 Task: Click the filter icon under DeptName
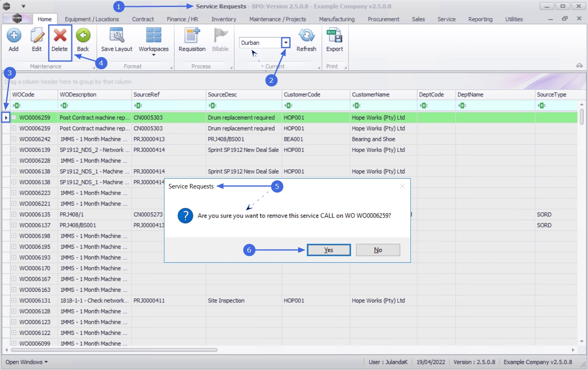(462, 106)
